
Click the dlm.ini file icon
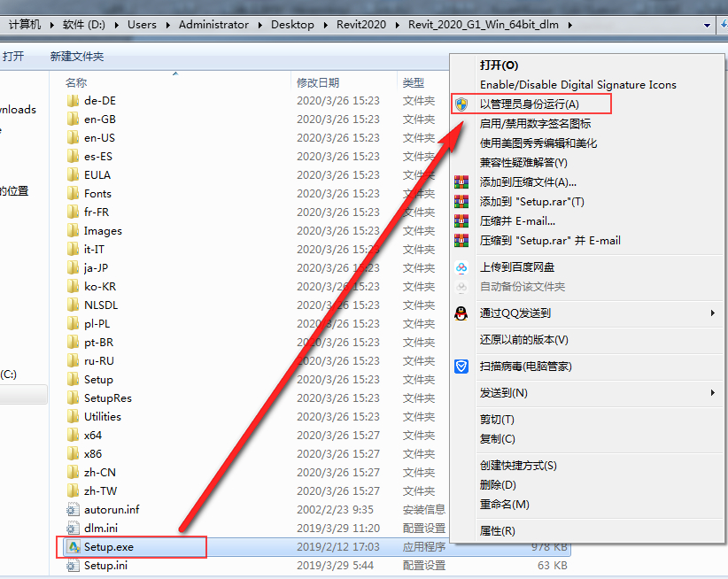pyautogui.click(x=73, y=528)
